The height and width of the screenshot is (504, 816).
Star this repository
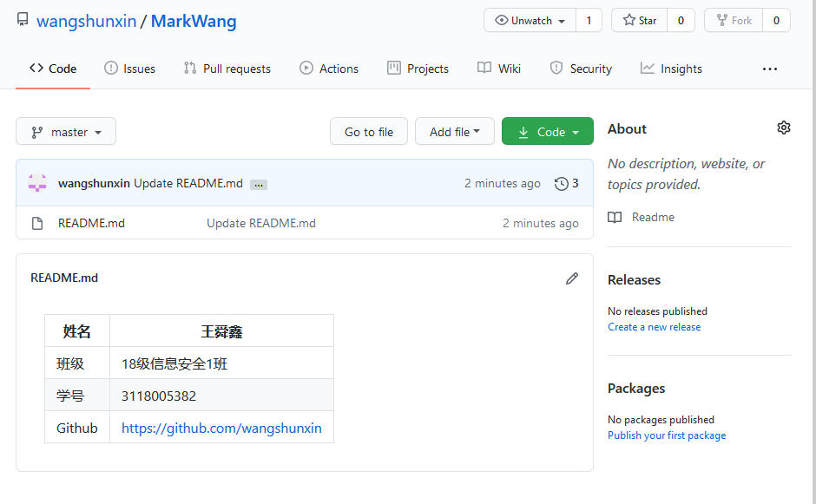coord(640,20)
